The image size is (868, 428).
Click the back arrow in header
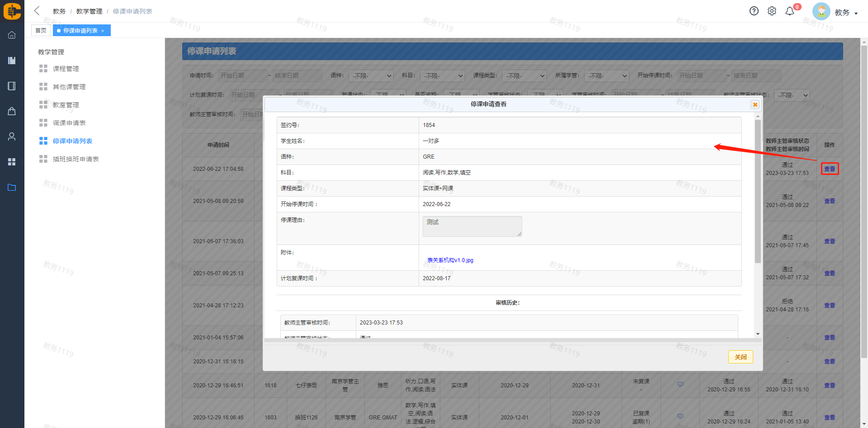pos(37,11)
